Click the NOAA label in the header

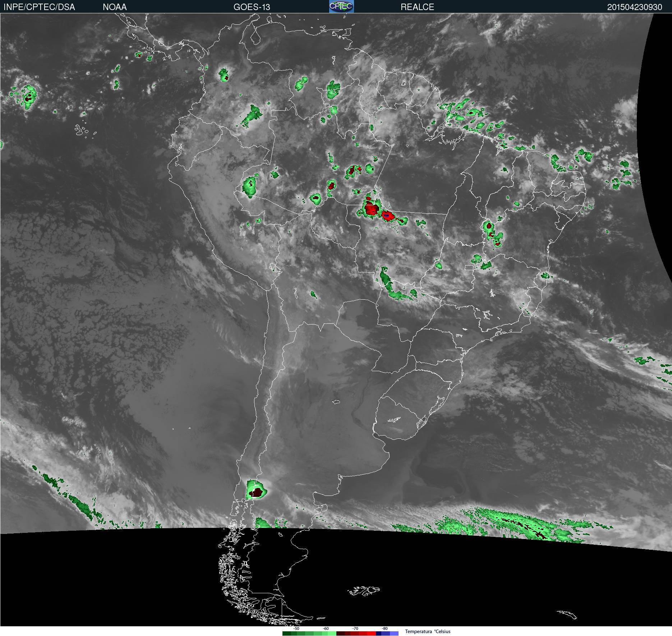(x=115, y=7)
